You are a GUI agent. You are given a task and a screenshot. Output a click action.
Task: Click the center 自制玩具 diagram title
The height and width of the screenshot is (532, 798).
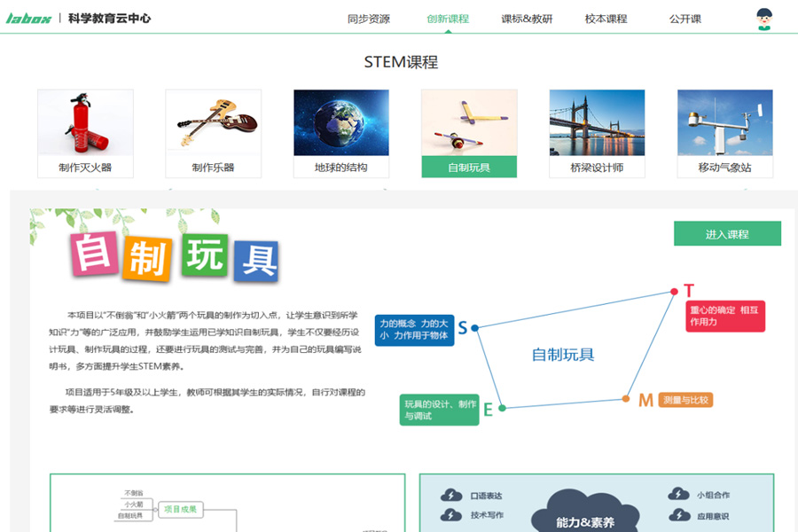[x=563, y=355]
